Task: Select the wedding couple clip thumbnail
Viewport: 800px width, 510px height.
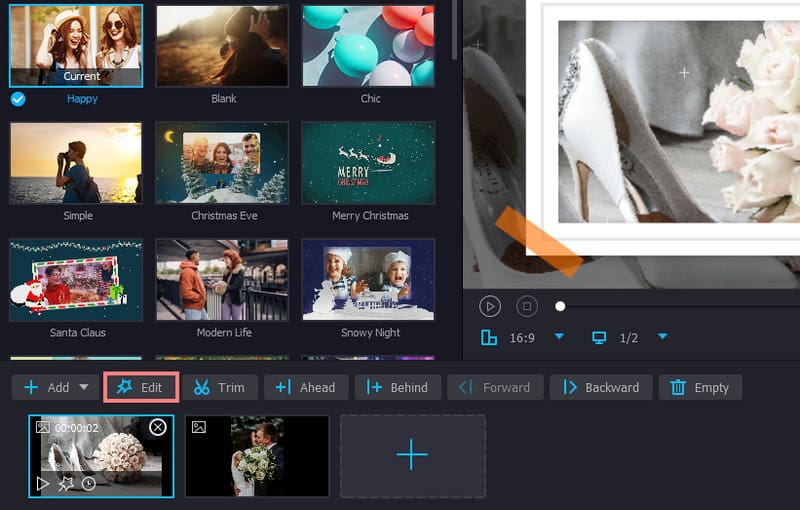Action: click(257, 456)
